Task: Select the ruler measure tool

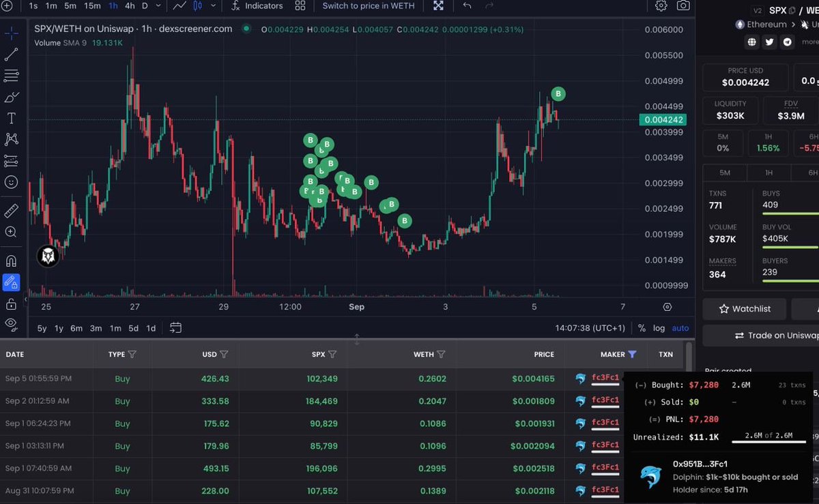Action: click(x=12, y=210)
